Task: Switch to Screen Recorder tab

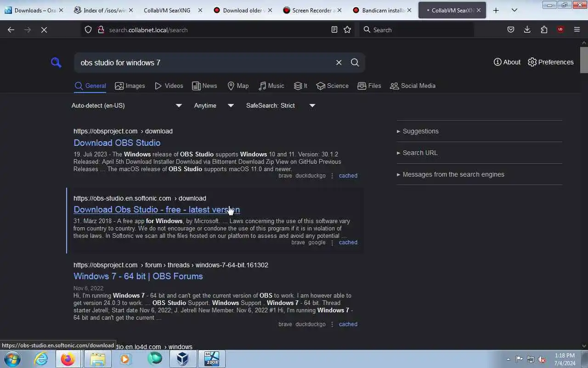Action: click(312, 10)
